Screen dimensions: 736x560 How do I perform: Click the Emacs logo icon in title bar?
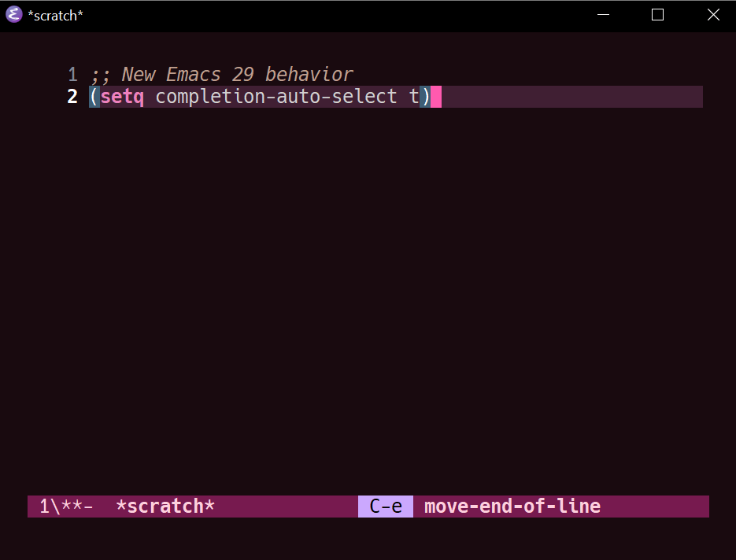[14, 14]
